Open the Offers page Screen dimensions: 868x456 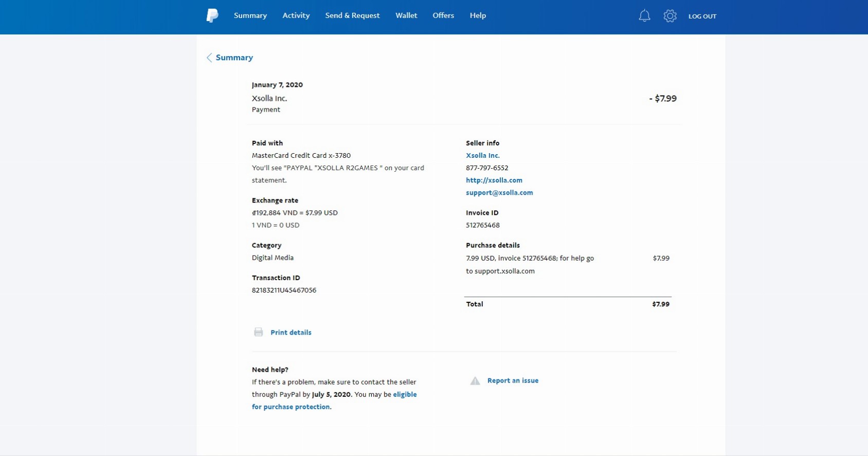[x=443, y=15]
